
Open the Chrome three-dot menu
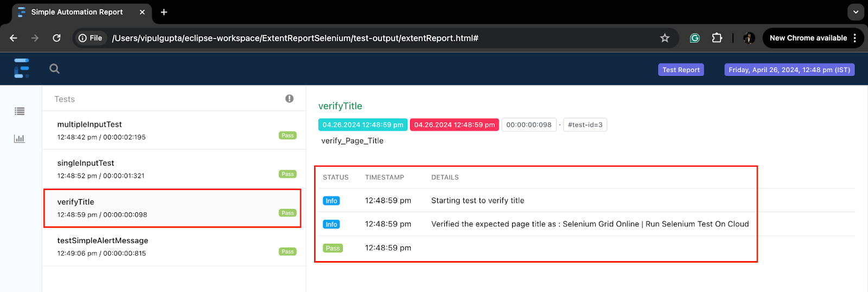(854, 38)
